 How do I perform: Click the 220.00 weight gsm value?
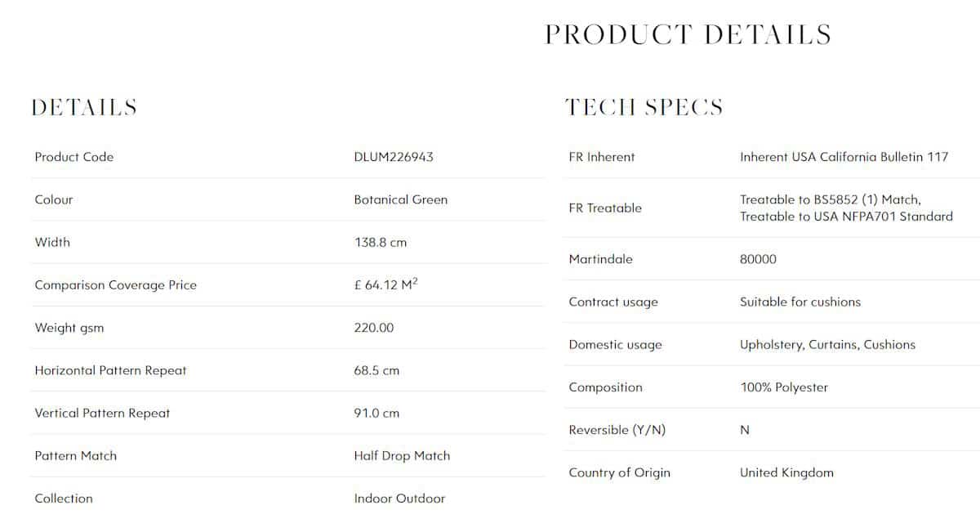point(374,328)
